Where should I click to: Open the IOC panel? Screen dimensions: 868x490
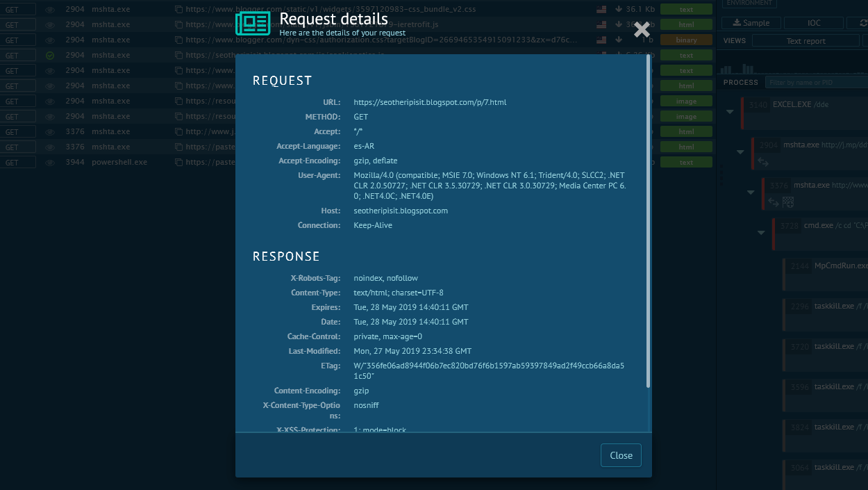click(x=814, y=23)
